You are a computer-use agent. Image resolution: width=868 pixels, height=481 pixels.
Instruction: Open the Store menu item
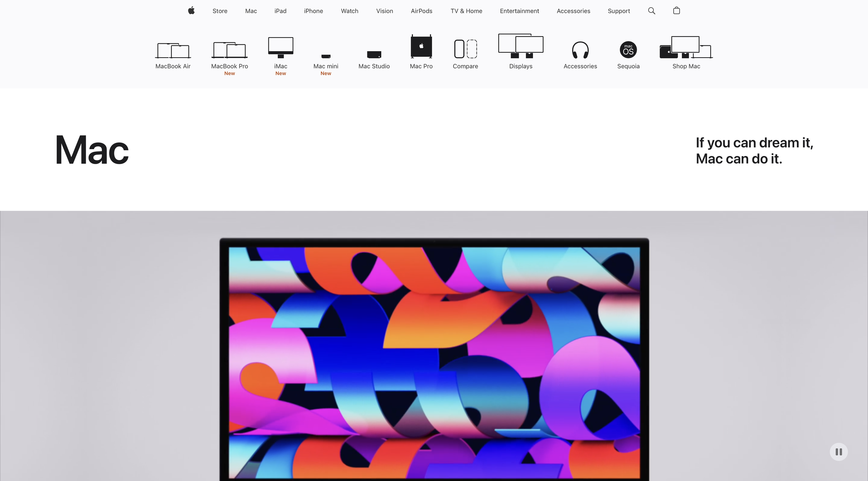(220, 11)
